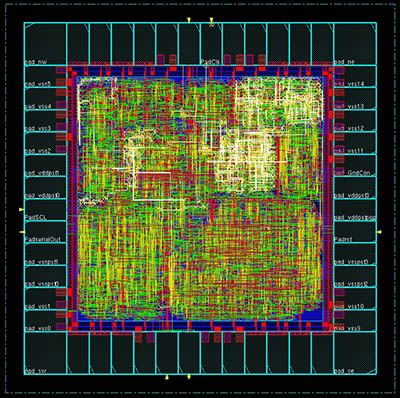Image resolution: width=400 pixels, height=398 pixels.
Task: Select the PadserialOut pad cell
Action: pyautogui.click(x=46, y=232)
